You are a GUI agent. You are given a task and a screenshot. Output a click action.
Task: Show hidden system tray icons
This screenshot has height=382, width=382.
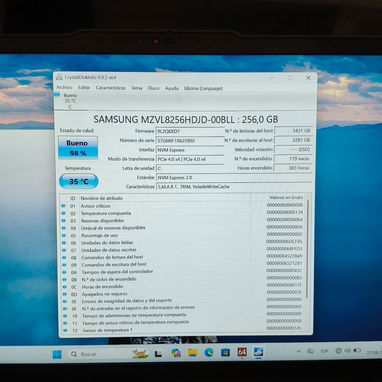(299, 351)
